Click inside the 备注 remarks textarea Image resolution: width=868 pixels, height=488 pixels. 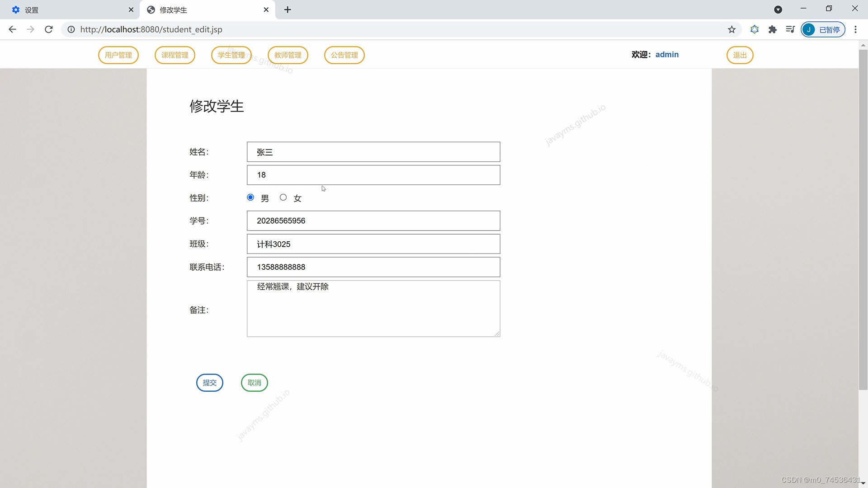(373, 309)
